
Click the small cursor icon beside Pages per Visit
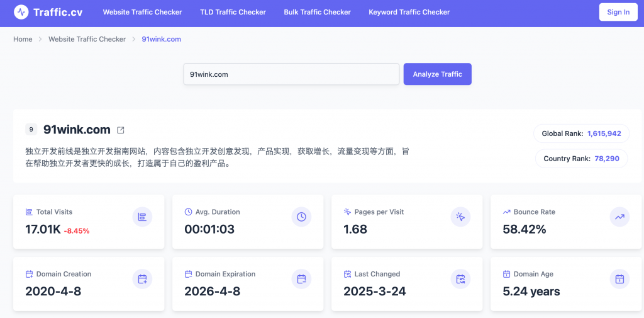click(347, 212)
